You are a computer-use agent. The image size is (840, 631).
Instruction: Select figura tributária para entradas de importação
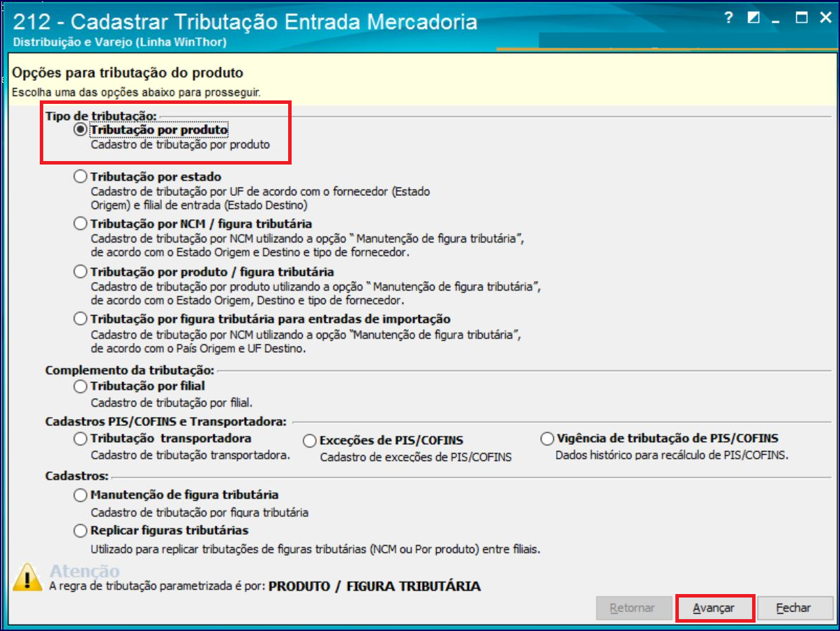pyautogui.click(x=81, y=319)
